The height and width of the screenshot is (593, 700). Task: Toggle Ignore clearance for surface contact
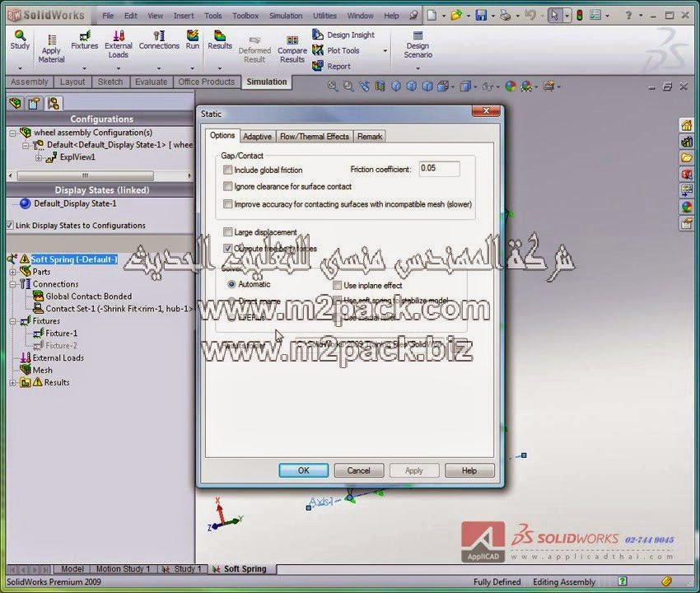(x=227, y=186)
